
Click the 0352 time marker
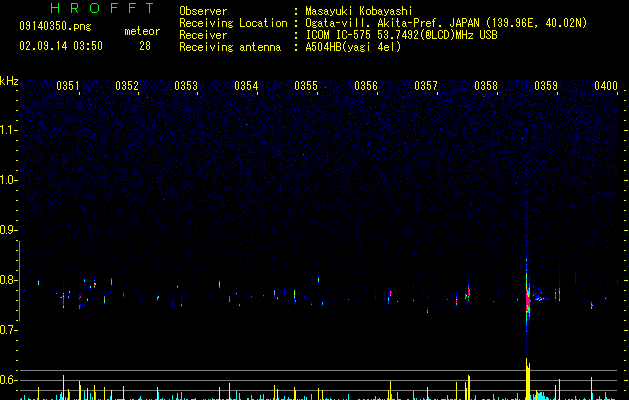tap(127, 86)
